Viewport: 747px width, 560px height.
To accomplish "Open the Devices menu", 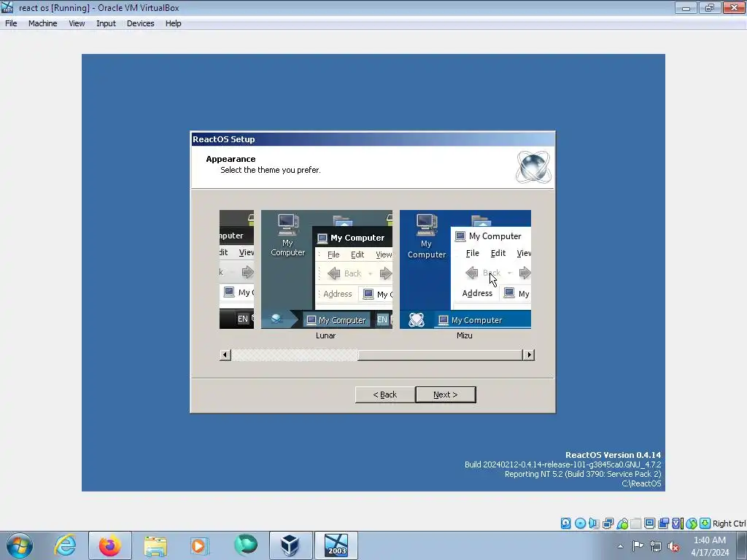I will click(141, 23).
